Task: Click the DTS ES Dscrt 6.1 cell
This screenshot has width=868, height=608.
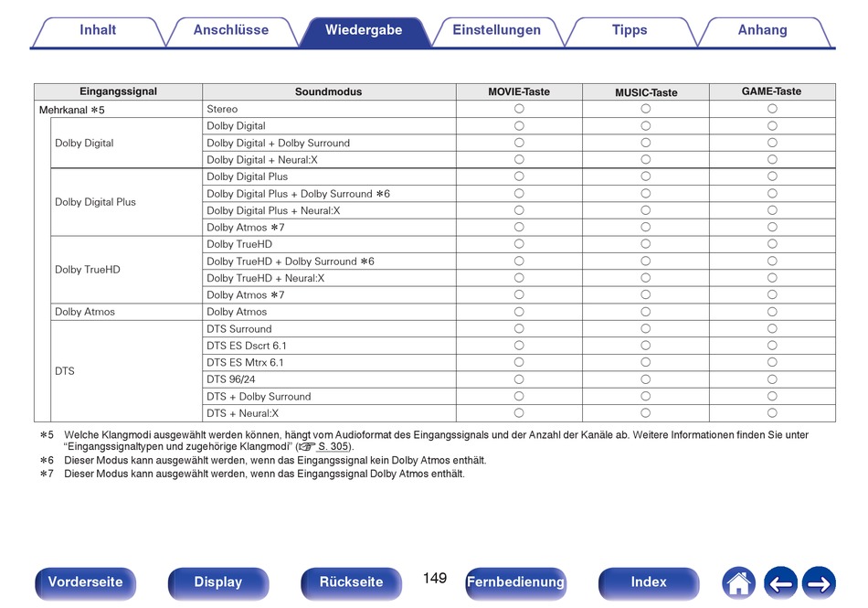Action: 329,346
